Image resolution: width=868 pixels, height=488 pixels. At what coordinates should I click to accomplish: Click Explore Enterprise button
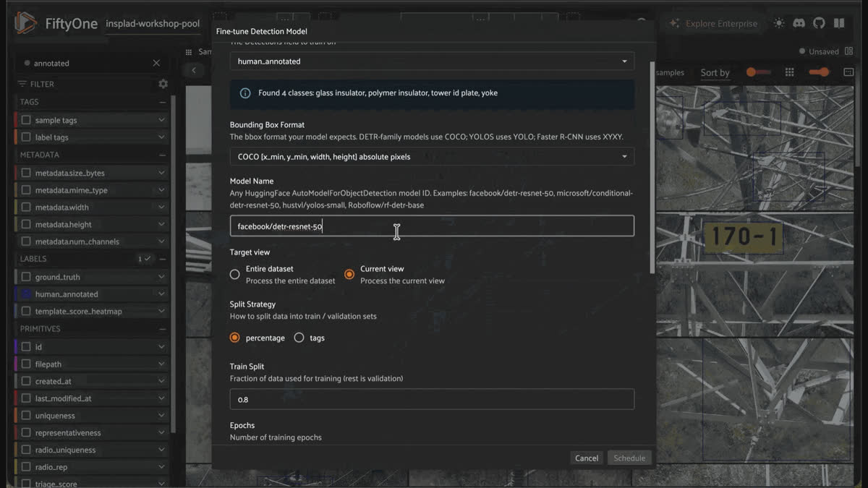[713, 23]
